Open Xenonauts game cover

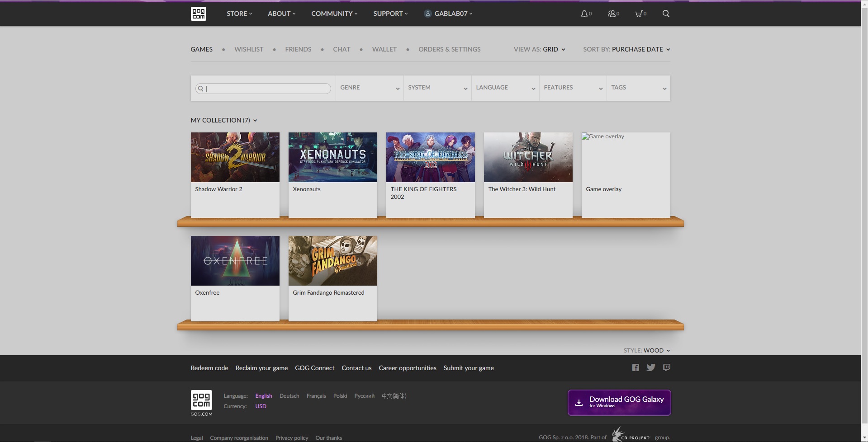(333, 157)
